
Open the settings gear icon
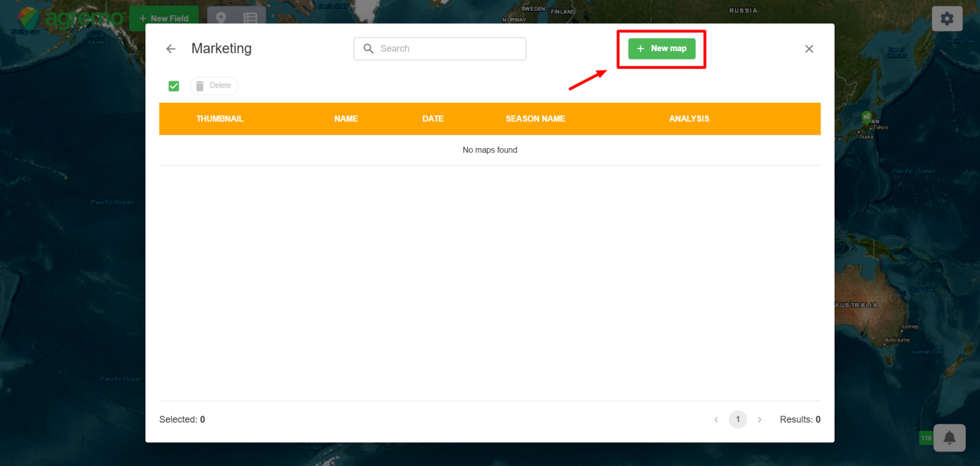click(947, 18)
